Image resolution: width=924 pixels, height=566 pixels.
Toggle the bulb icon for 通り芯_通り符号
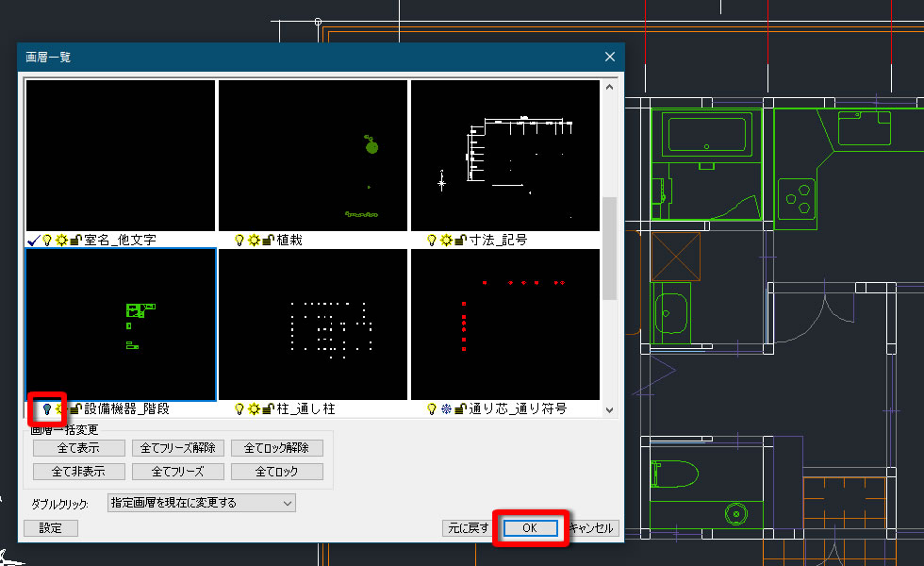pos(432,408)
